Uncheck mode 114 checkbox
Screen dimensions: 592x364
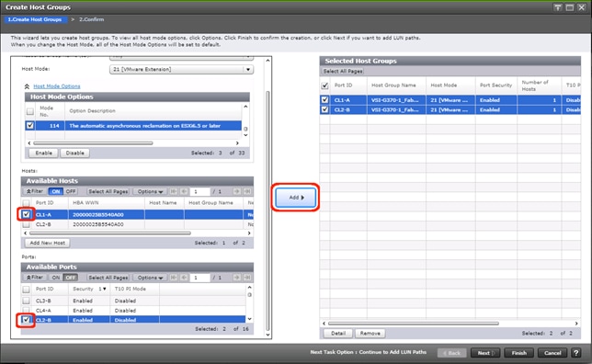tap(29, 125)
